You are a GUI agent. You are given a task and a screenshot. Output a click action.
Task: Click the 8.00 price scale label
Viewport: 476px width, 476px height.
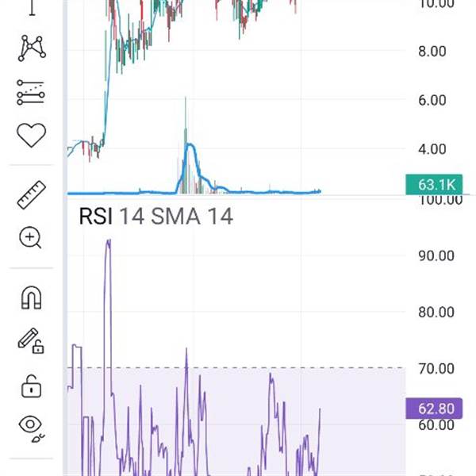(x=432, y=52)
